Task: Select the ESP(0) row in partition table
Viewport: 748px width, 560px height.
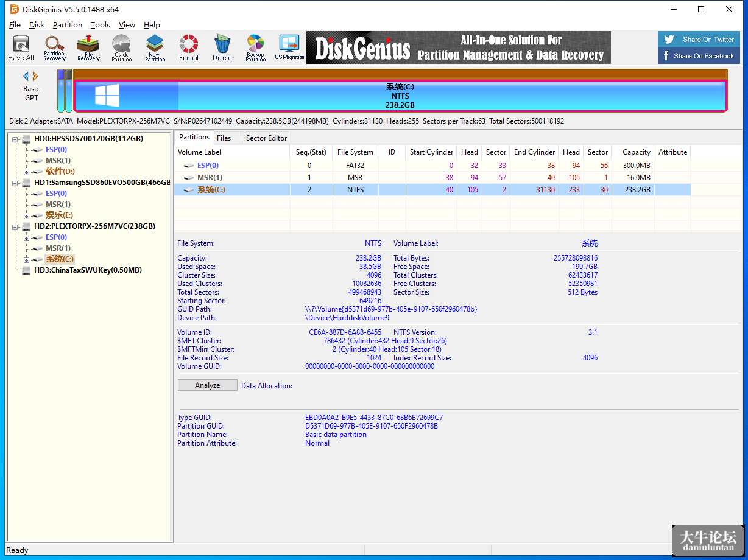Action: coord(432,166)
